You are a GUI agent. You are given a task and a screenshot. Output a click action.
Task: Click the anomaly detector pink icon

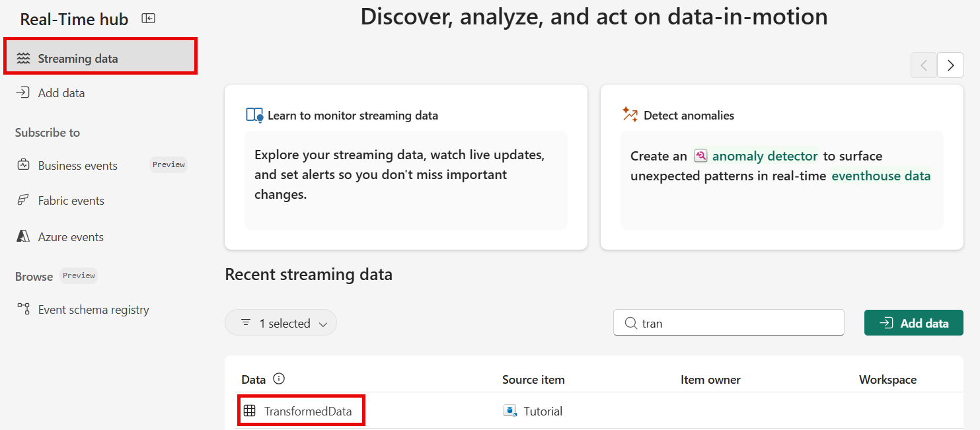[700, 156]
